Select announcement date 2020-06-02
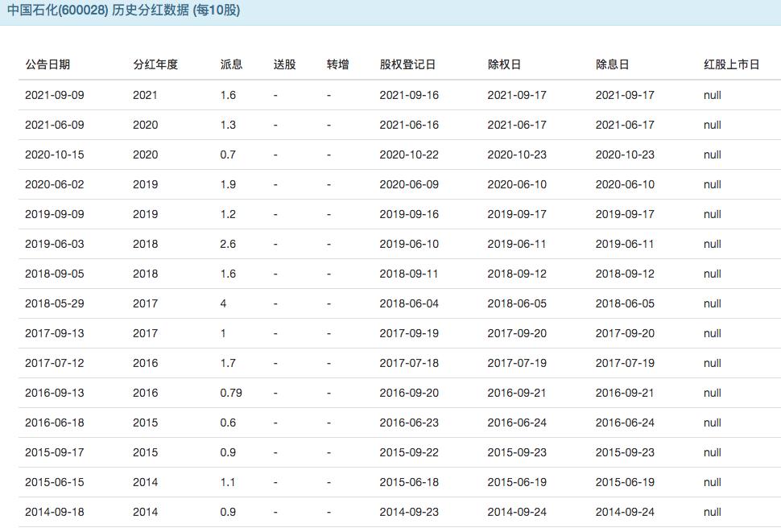This screenshot has width=781, height=532. click(x=55, y=184)
